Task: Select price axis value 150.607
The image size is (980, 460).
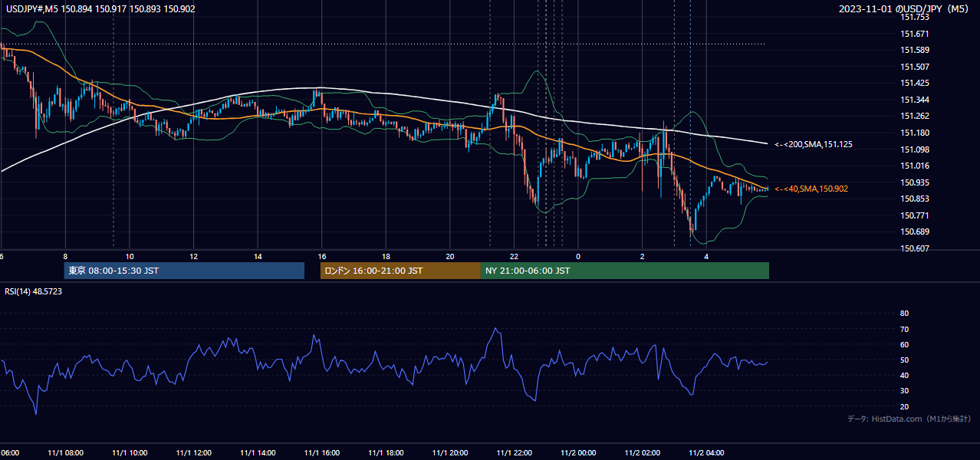Action: 915,248
